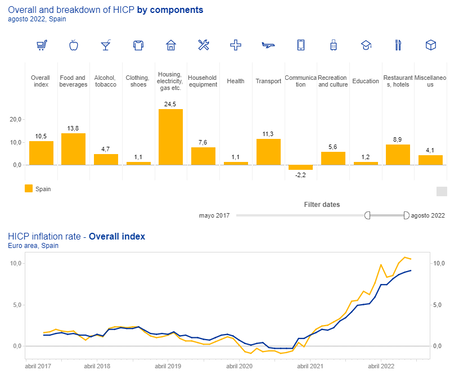Select the smartphone Communication icon
Screen dimensions: 450x379
tap(301, 45)
